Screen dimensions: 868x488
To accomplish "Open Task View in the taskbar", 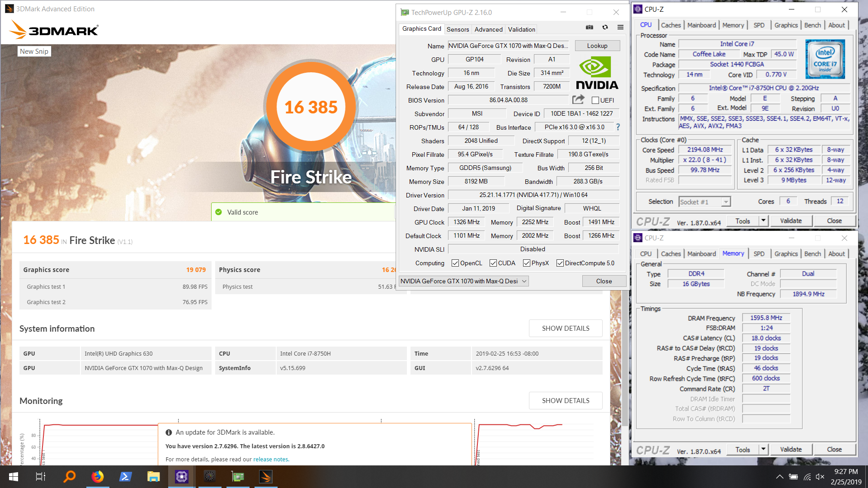I will [x=41, y=477].
